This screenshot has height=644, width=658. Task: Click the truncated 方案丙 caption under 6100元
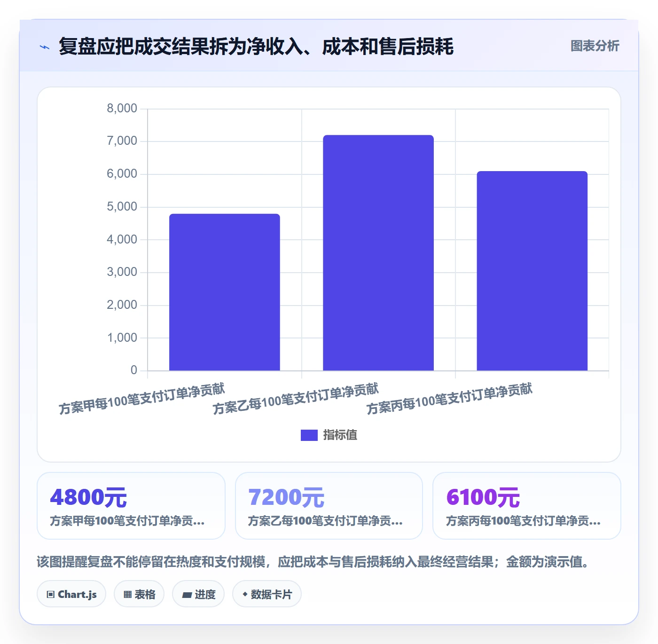[523, 521]
